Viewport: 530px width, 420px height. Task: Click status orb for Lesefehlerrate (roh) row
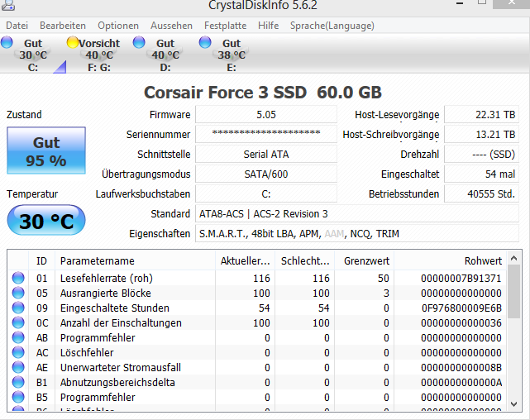pos(18,278)
